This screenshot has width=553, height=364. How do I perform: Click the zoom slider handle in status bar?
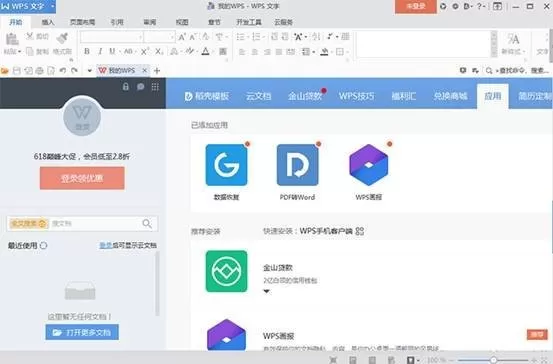[493, 360]
